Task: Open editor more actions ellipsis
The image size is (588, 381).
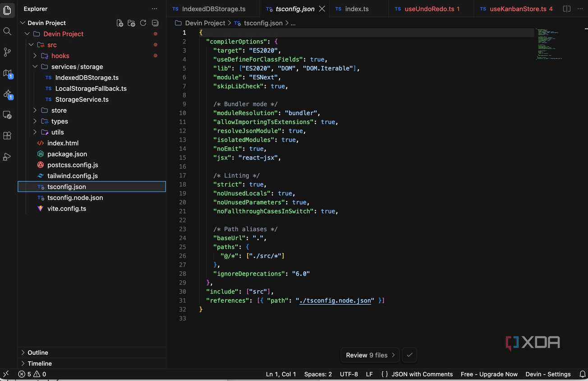Action: coord(580,9)
